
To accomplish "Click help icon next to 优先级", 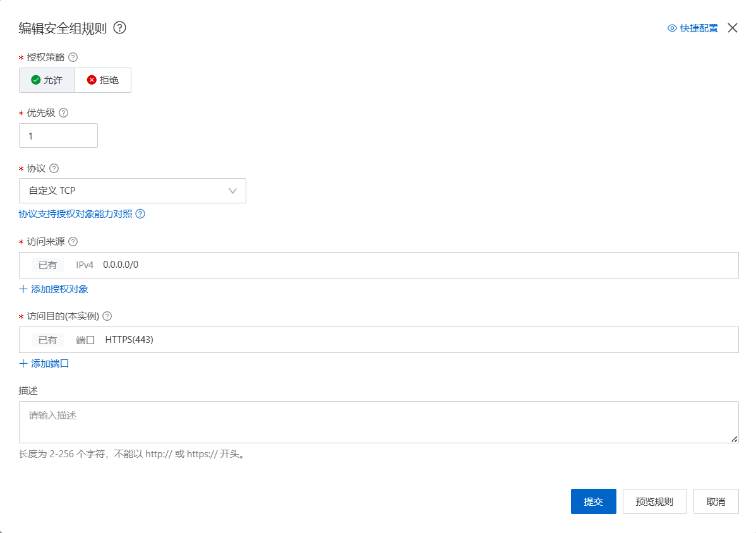I will tap(63, 113).
